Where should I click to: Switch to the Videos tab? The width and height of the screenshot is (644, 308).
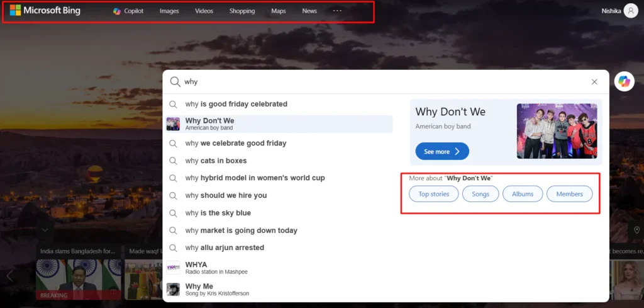(x=204, y=11)
